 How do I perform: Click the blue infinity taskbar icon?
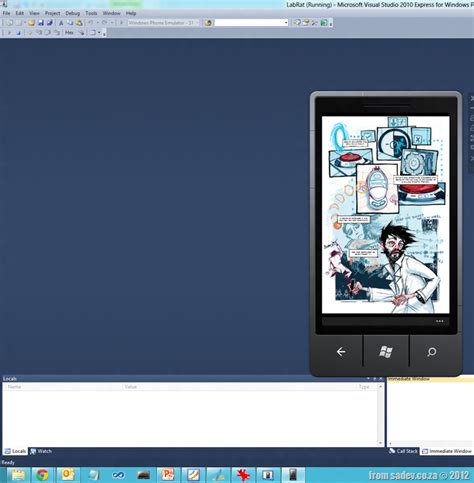click(x=118, y=475)
